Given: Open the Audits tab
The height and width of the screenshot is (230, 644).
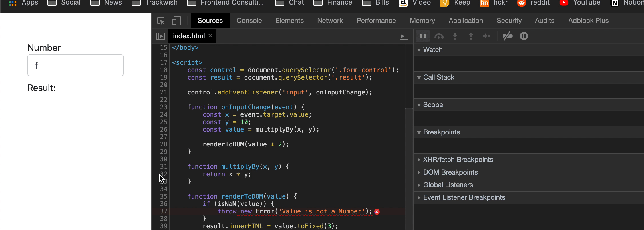Looking at the screenshot, I should 545,21.
